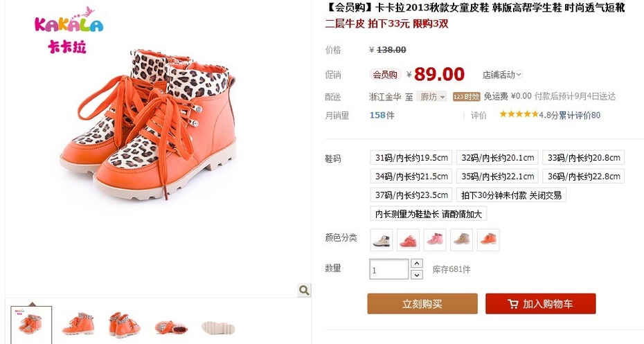The width and height of the screenshot is (644, 344).
Task: Click the KAKALA brand logo
Action: pos(69,30)
